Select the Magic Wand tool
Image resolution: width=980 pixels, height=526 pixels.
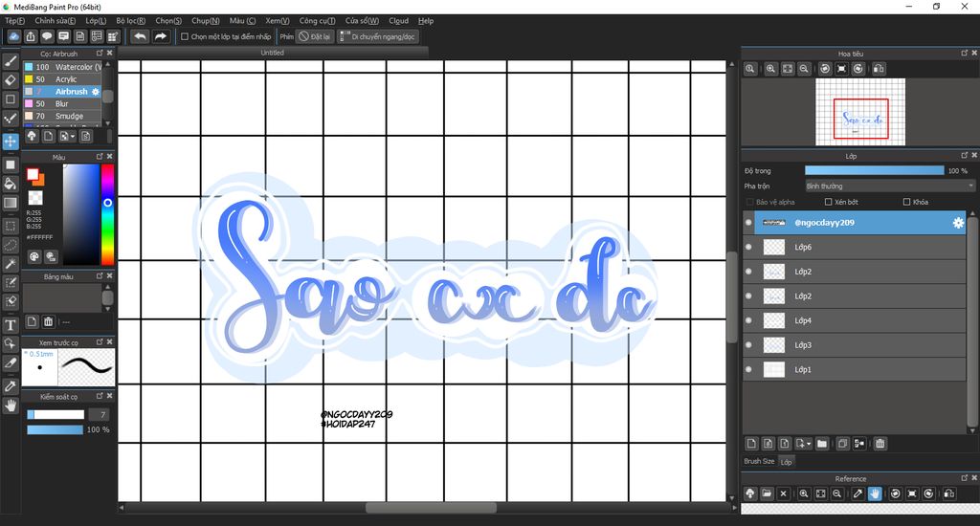click(x=10, y=264)
